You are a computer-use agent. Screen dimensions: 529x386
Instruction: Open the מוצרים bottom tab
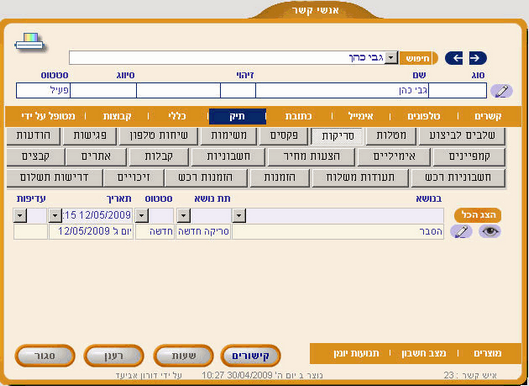pyautogui.click(x=488, y=354)
